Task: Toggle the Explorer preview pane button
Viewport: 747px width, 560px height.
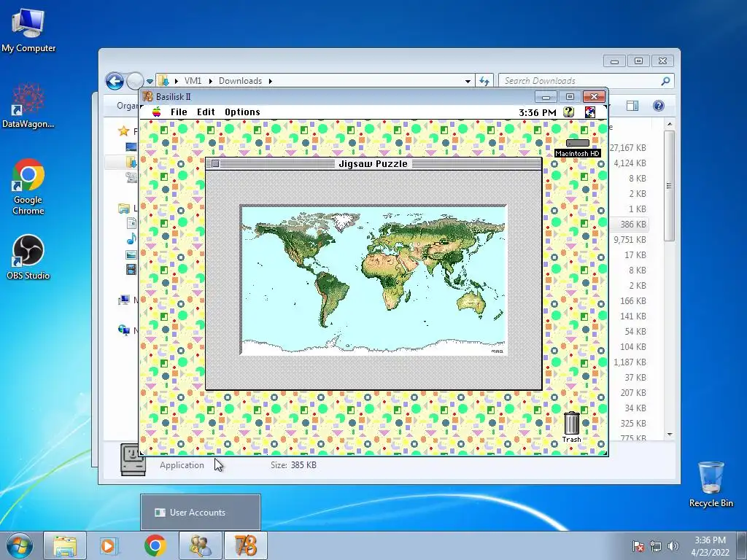Action: (x=632, y=106)
